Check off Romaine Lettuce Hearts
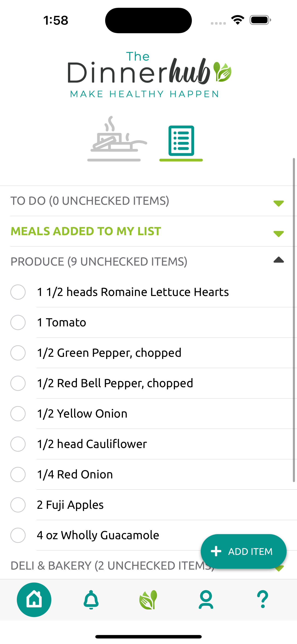 [18, 292]
